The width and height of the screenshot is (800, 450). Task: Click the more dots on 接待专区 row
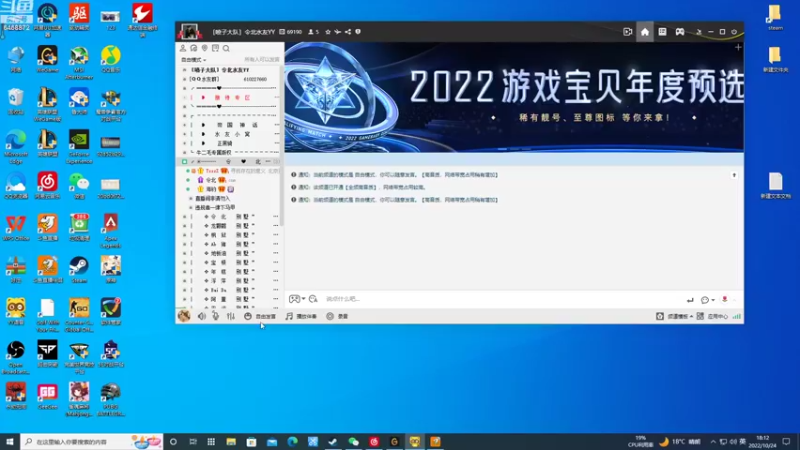(x=276, y=97)
